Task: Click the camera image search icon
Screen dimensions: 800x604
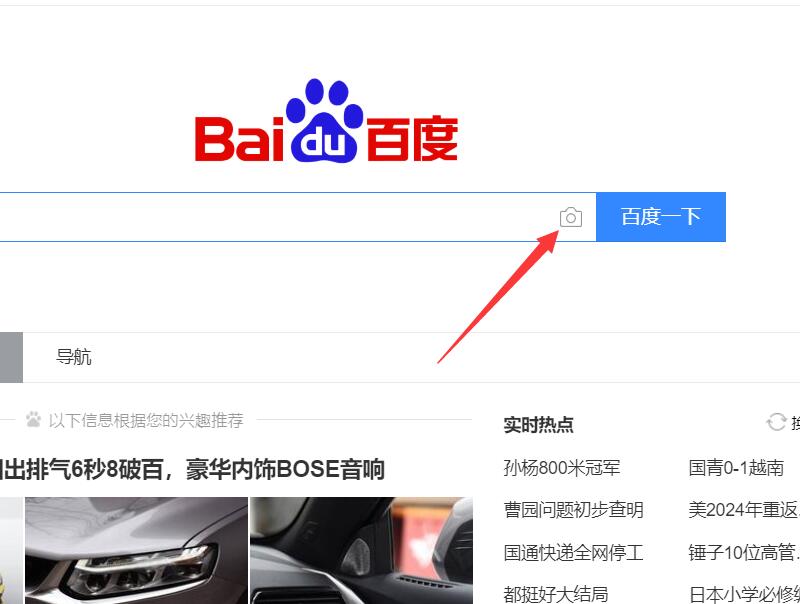Action: click(570, 217)
